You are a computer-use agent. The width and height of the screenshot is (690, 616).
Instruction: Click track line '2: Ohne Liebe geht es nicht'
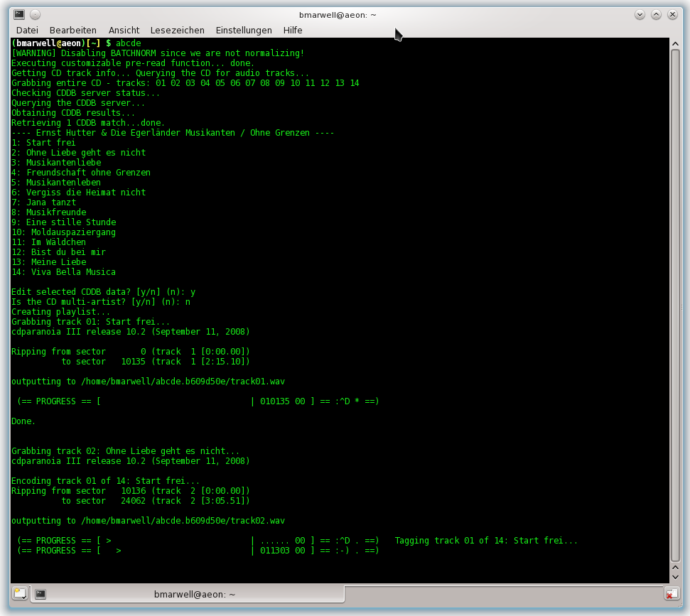click(78, 153)
